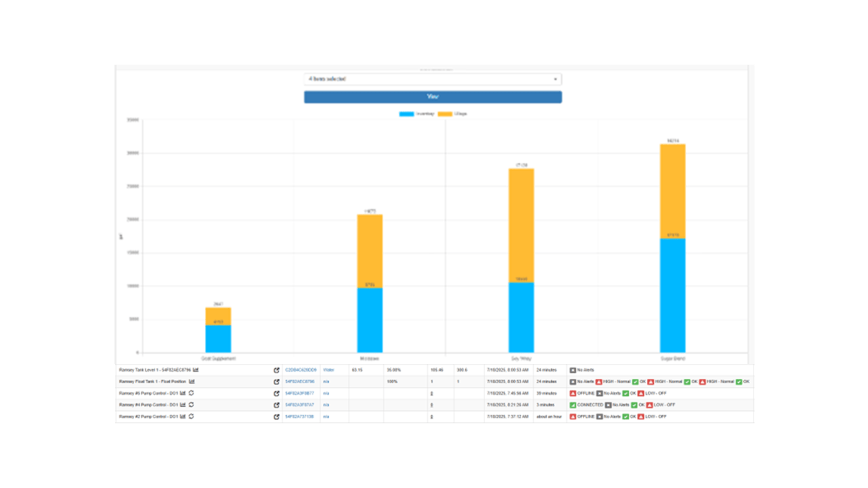Click chart icon for Ramsey #2 Pump Control

183,416
